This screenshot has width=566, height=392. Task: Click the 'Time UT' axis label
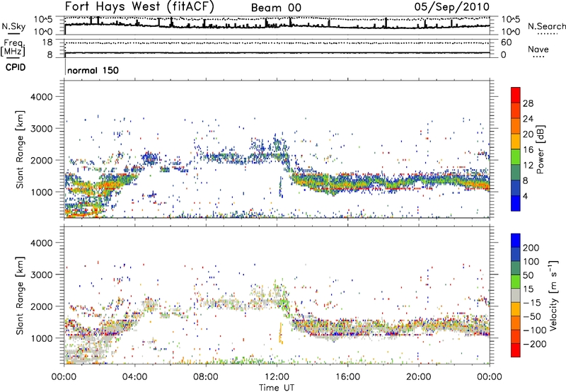[x=277, y=387]
